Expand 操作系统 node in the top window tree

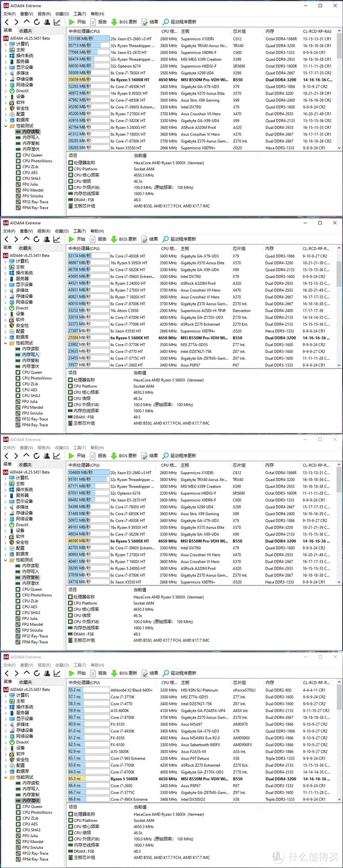click(x=6, y=56)
